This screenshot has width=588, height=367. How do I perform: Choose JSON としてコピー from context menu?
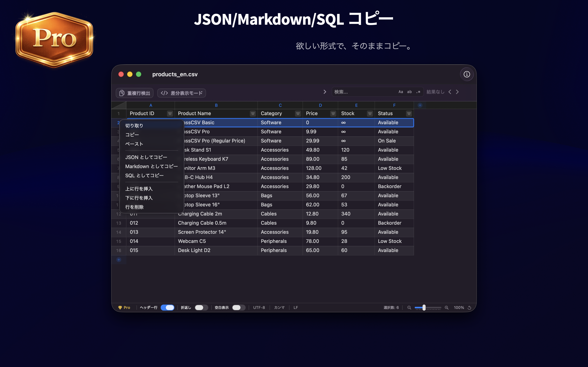(146, 157)
